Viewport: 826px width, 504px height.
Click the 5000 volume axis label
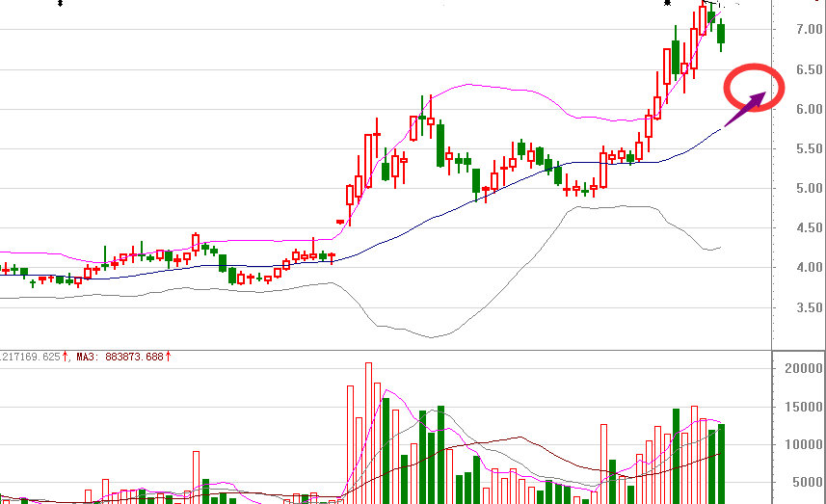[x=807, y=483]
